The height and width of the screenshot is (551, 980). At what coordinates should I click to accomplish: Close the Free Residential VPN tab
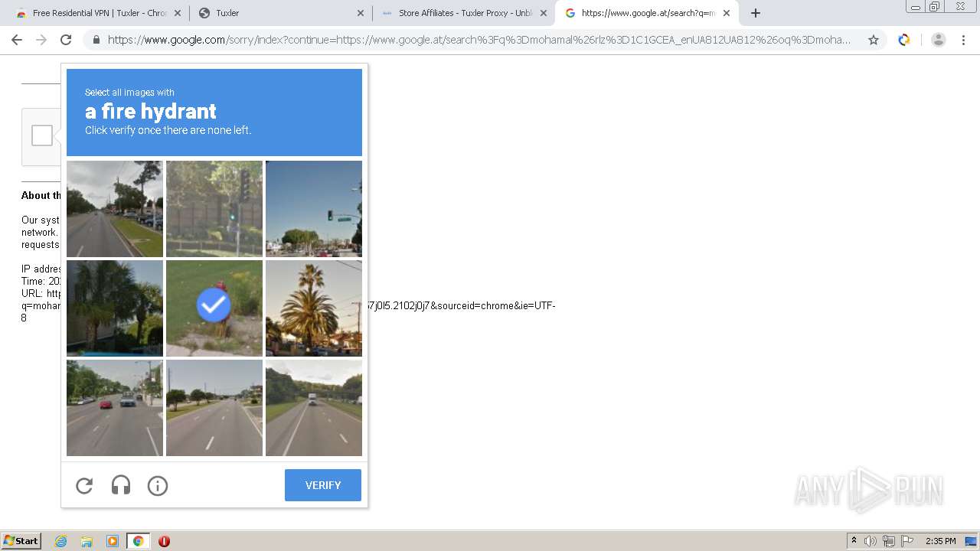pyautogui.click(x=178, y=13)
